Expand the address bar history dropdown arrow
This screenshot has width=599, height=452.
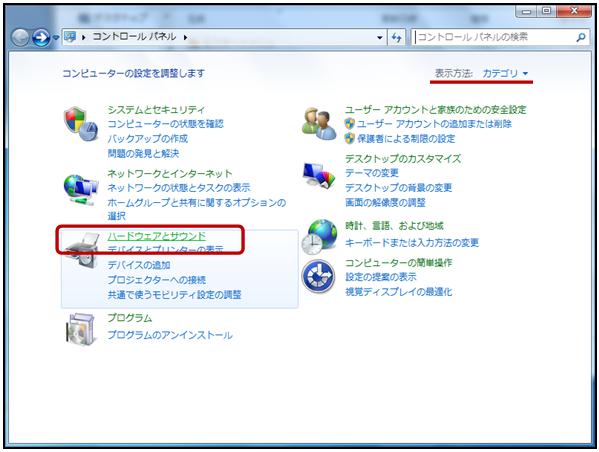click(380, 37)
